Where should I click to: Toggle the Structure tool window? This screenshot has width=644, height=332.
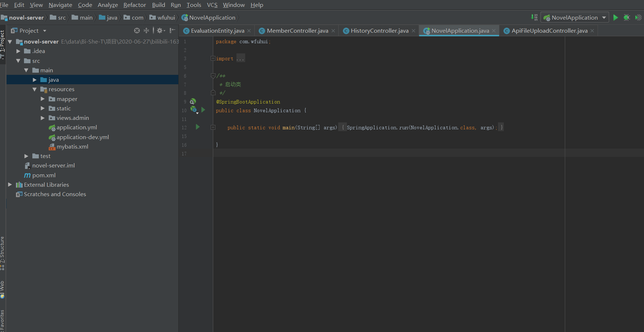pyautogui.click(x=3, y=253)
